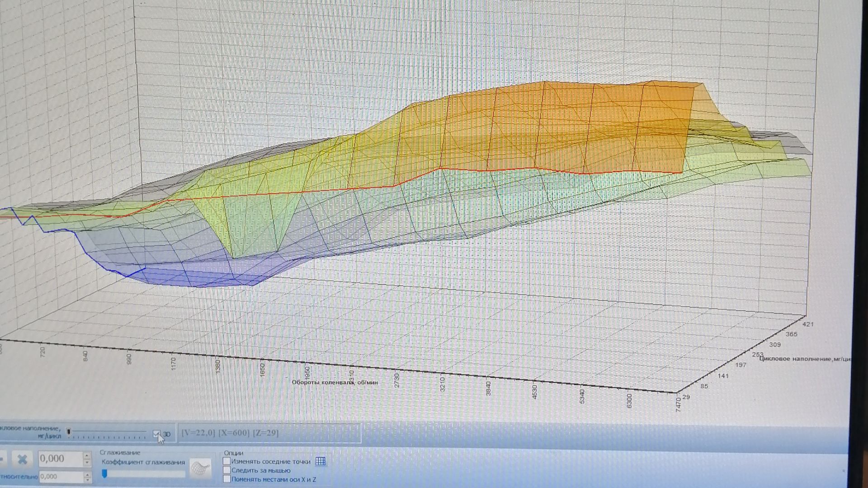The width and height of the screenshot is (868, 488).
Task: Click the blue grid icon in Опции
Action: 321,461
